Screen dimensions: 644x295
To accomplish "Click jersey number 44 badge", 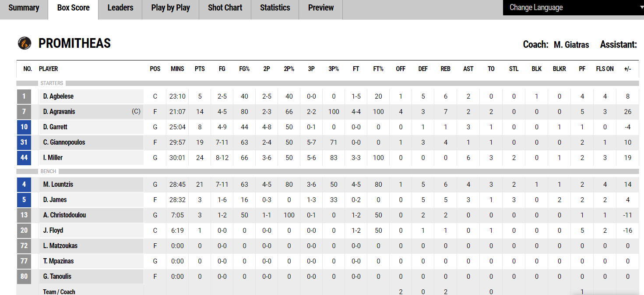I will point(24,158).
